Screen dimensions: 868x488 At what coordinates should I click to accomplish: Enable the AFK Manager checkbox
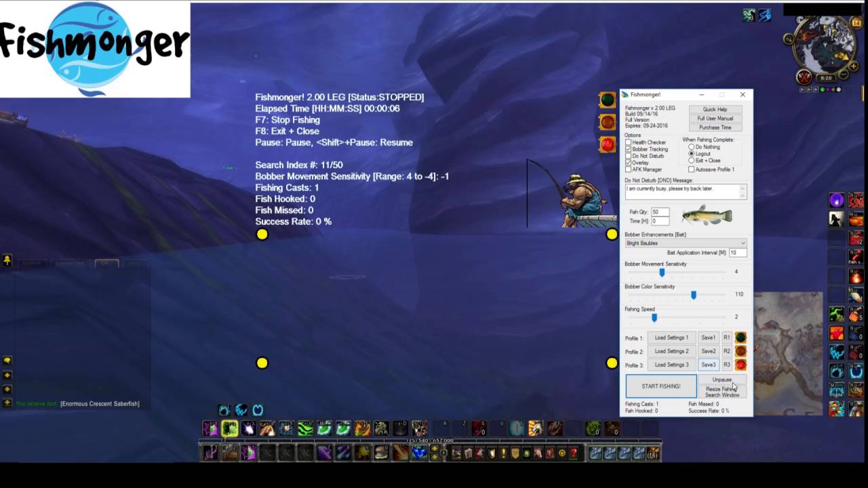coord(628,169)
